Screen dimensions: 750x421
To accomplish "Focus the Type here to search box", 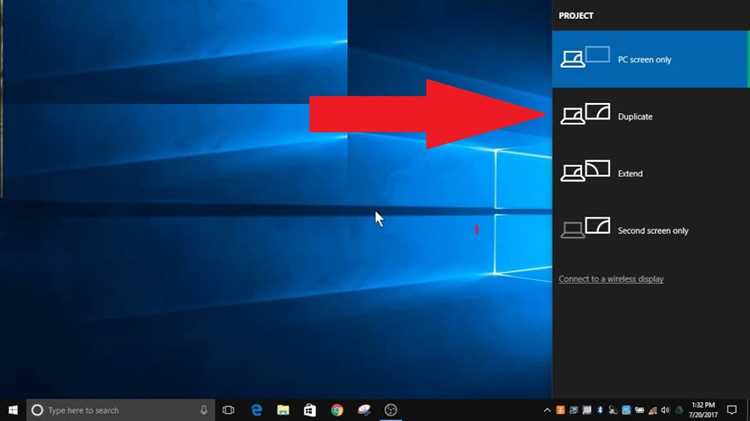I will point(121,410).
